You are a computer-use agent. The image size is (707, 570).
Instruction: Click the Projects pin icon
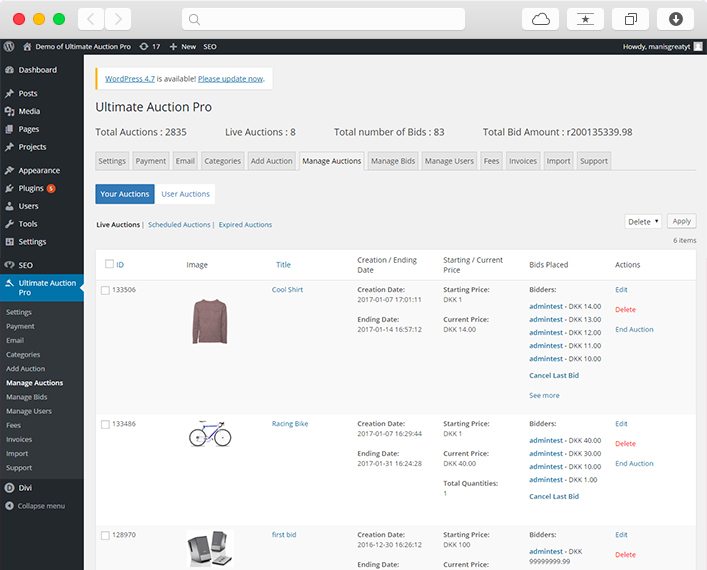[x=9, y=147]
